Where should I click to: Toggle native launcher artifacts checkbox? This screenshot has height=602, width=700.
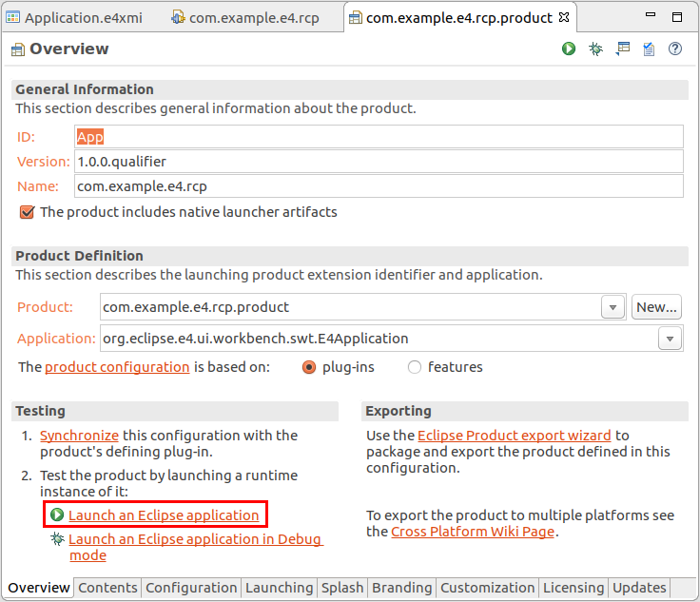click(27, 212)
